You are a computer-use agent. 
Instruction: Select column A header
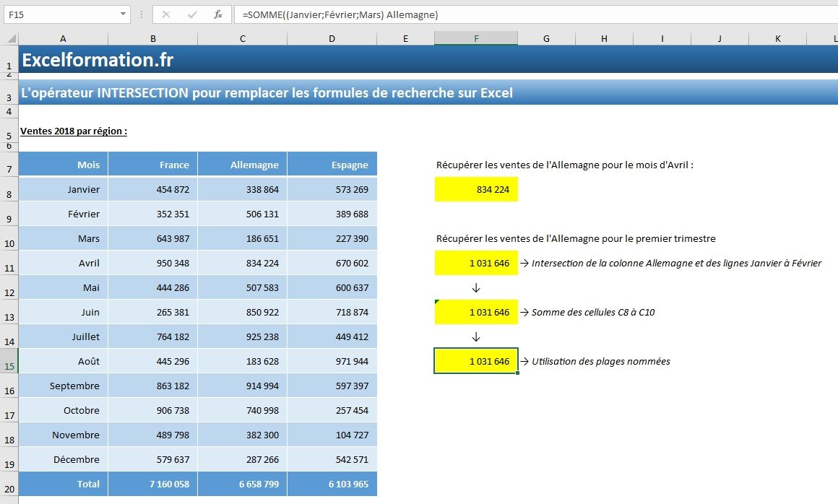pyautogui.click(x=63, y=38)
